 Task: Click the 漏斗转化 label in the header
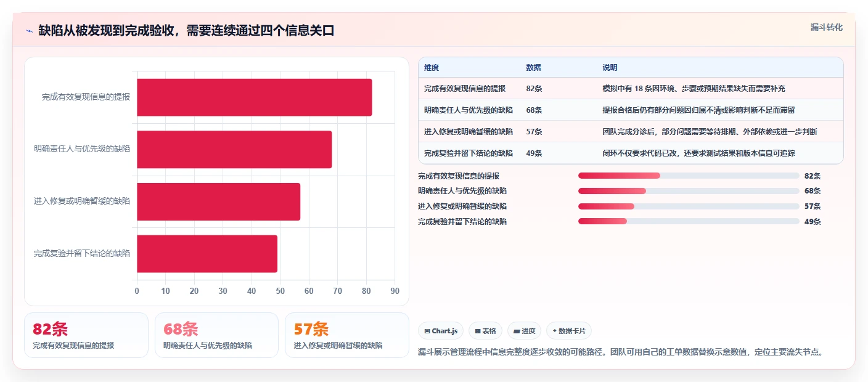point(826,27)
